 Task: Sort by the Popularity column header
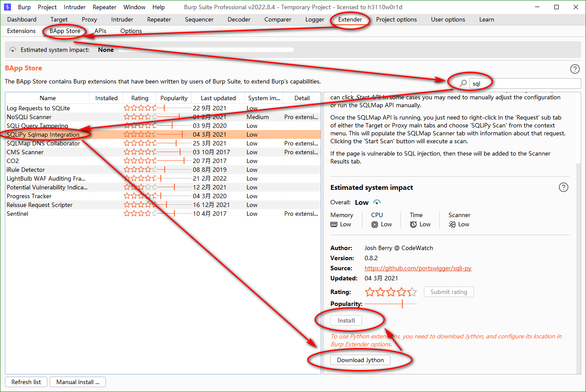pyautogui.click(x=174, y=98)
